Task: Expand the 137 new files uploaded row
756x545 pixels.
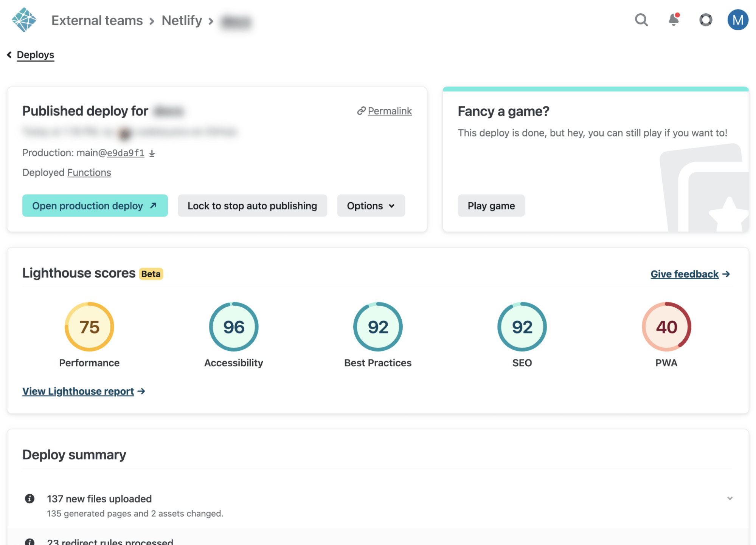Action: click(730, 499)
